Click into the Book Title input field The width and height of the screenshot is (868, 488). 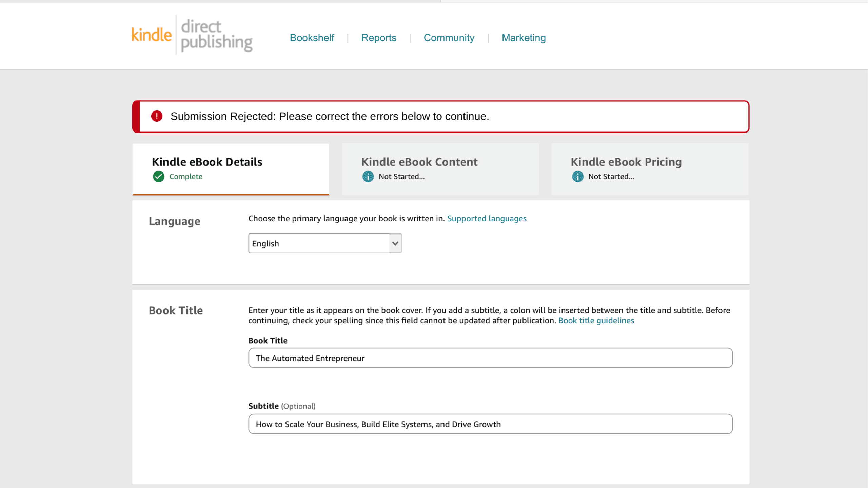[x=490, y=358]
